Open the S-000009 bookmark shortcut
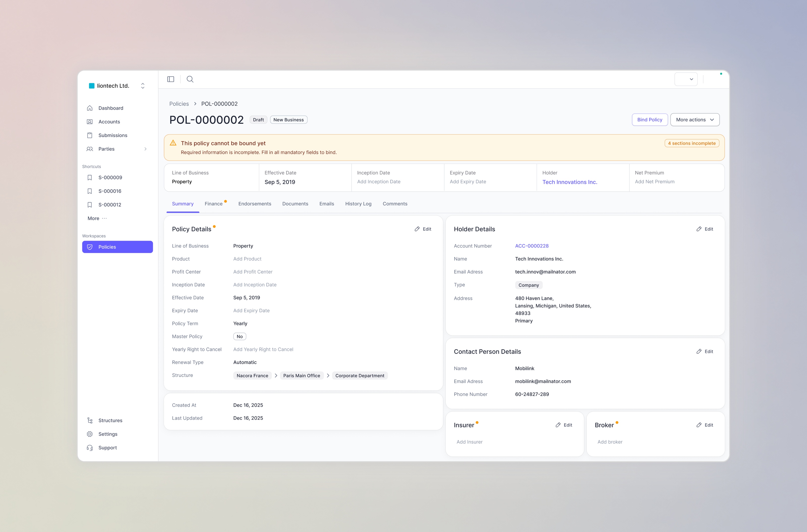This screenshot has height=532, width=807. (x=90, y=178)
